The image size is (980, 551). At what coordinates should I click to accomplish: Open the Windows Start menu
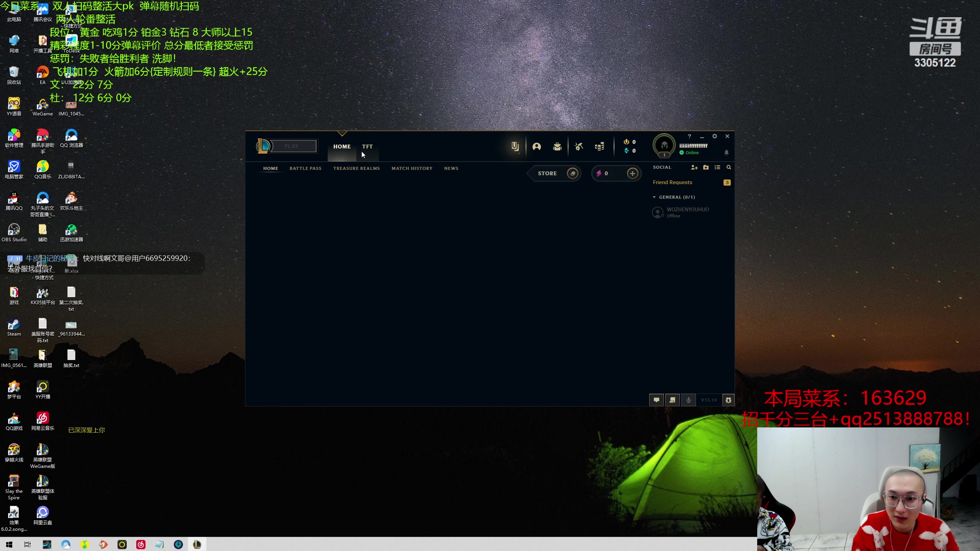point(9,544)
